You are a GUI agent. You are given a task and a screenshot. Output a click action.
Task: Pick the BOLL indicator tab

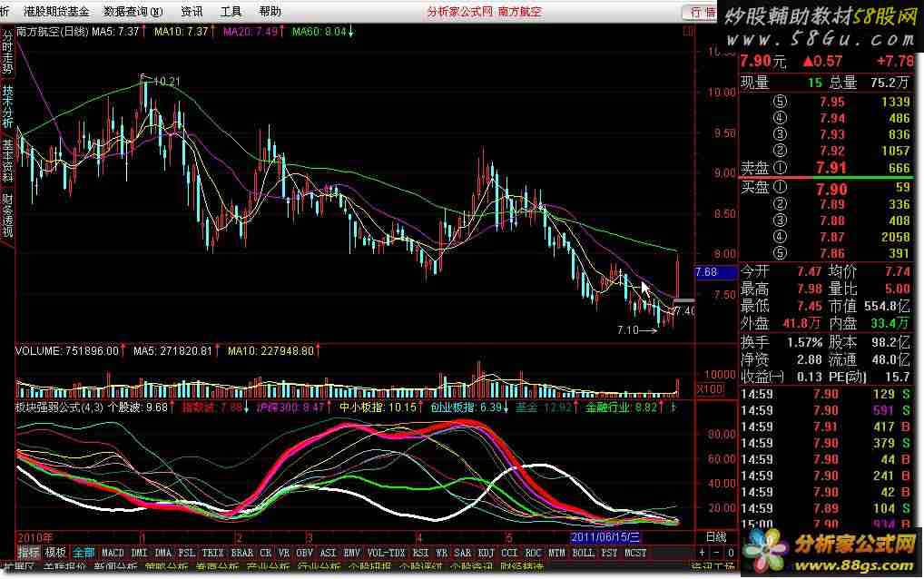click(x=584, y=553)
